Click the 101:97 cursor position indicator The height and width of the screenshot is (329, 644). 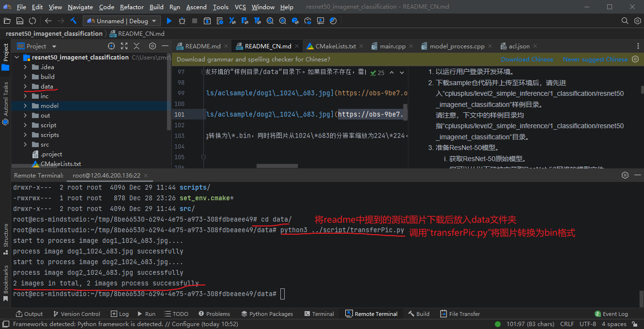pyautogui.click(x=531, y=324)
